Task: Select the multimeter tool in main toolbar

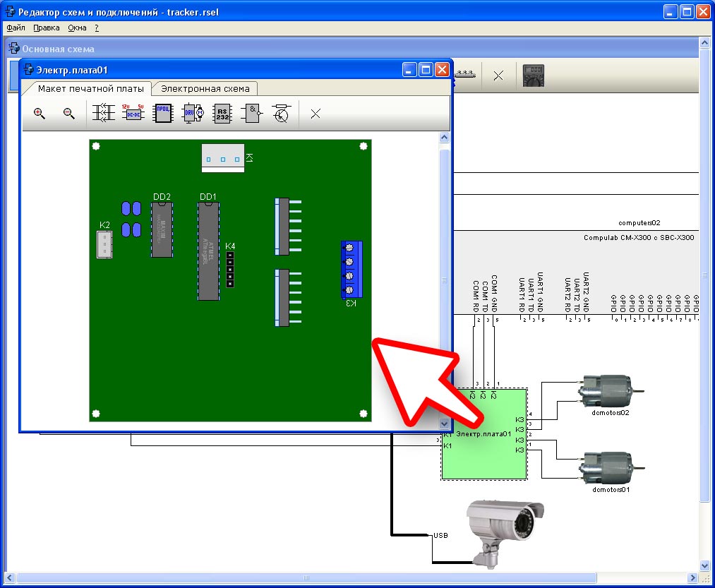Action: [533, 76]
